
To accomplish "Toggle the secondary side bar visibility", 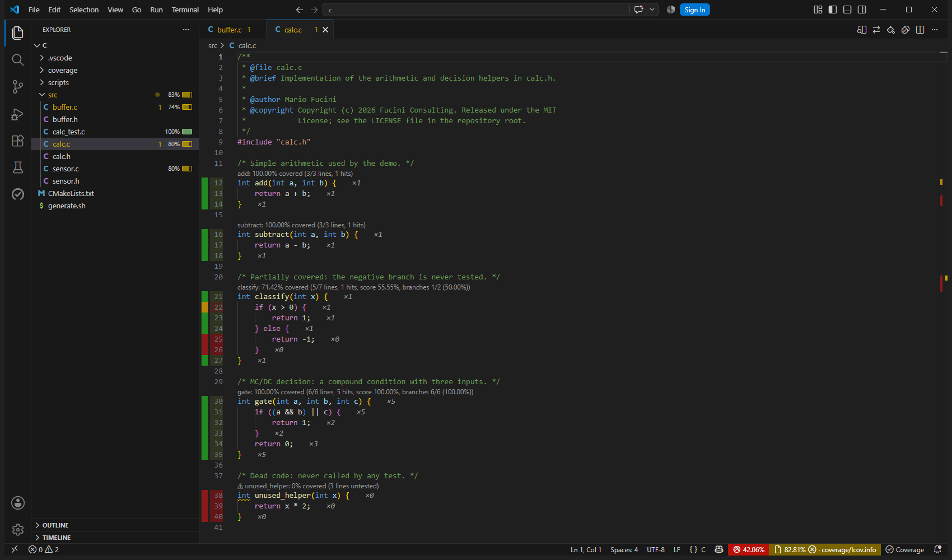I will tap(862, 10).
